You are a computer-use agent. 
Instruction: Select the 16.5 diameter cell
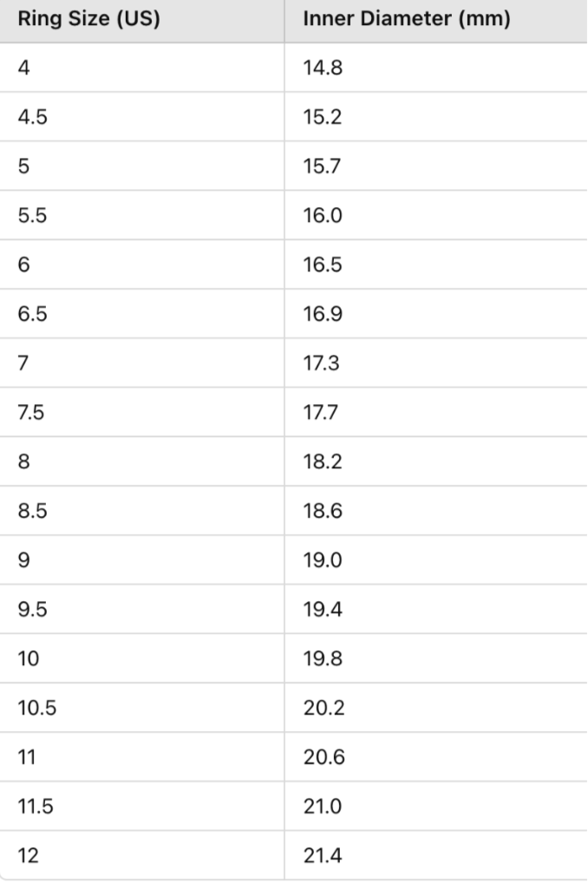(x=323, y=265)
